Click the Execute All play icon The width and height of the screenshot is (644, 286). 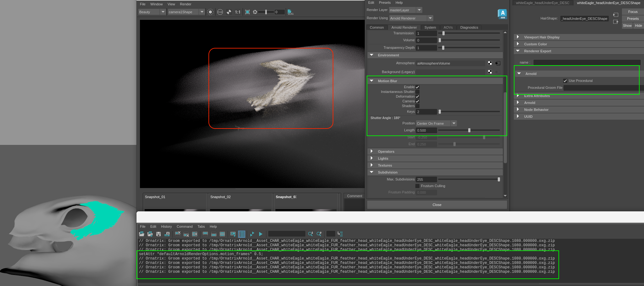click(252, 234)
